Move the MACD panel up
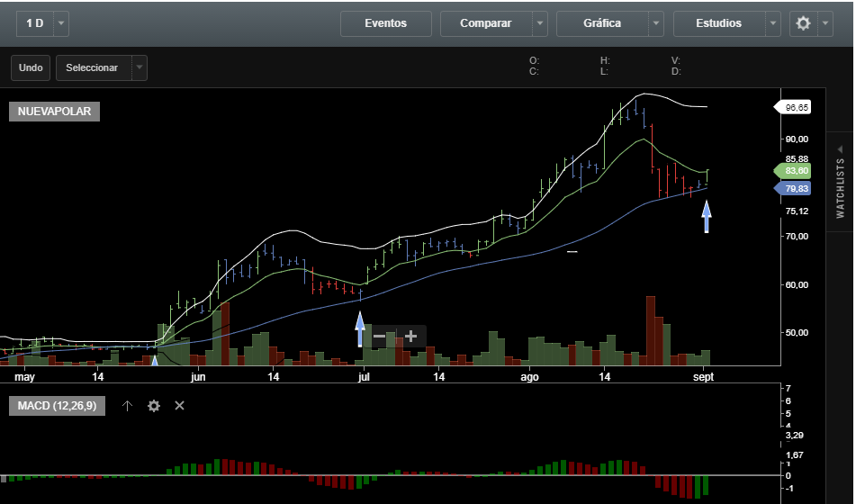The height and width of the screenshot is (504, 856). click(127, 406)
